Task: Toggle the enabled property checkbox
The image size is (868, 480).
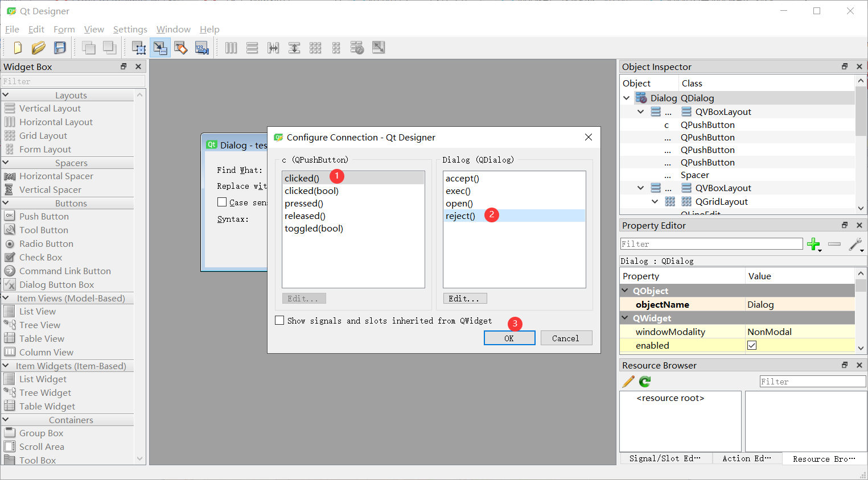Action: pos(752,345)
